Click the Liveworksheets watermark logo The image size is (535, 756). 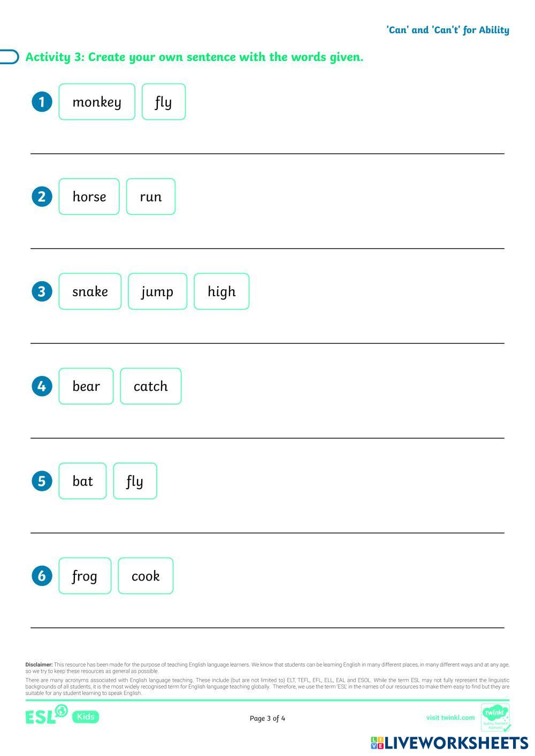coord(449,743)
